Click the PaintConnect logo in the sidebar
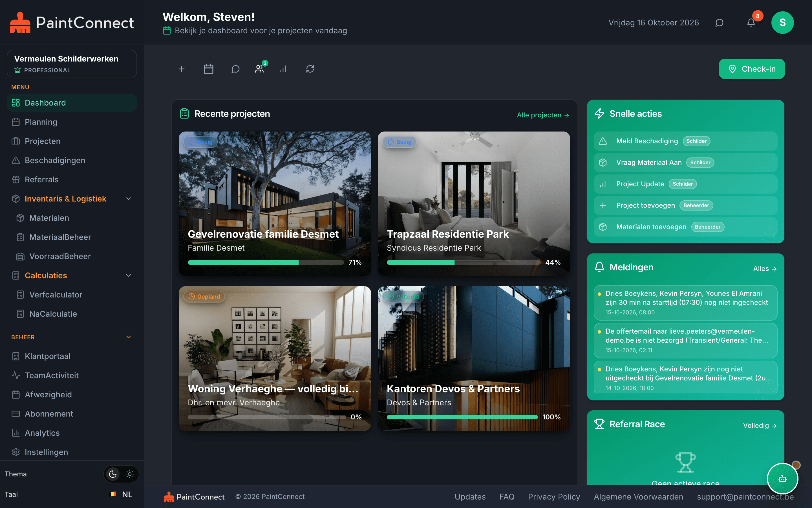 (x=72, y=23)
